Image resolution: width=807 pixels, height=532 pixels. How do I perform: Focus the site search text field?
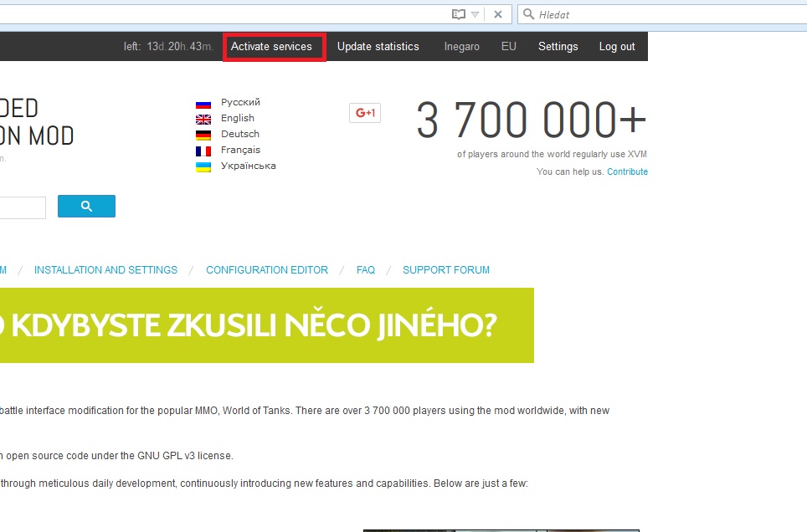[x=23, y=207]
